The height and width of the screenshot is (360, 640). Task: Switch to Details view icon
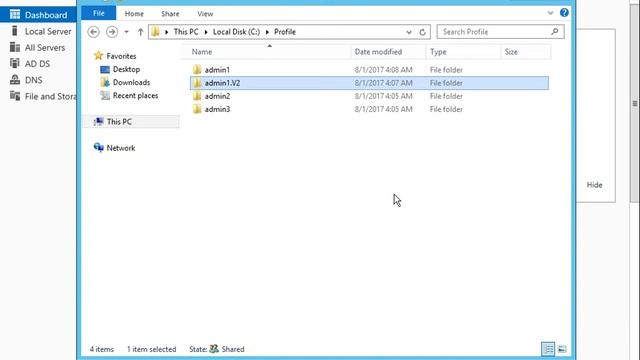coord(548,349)
